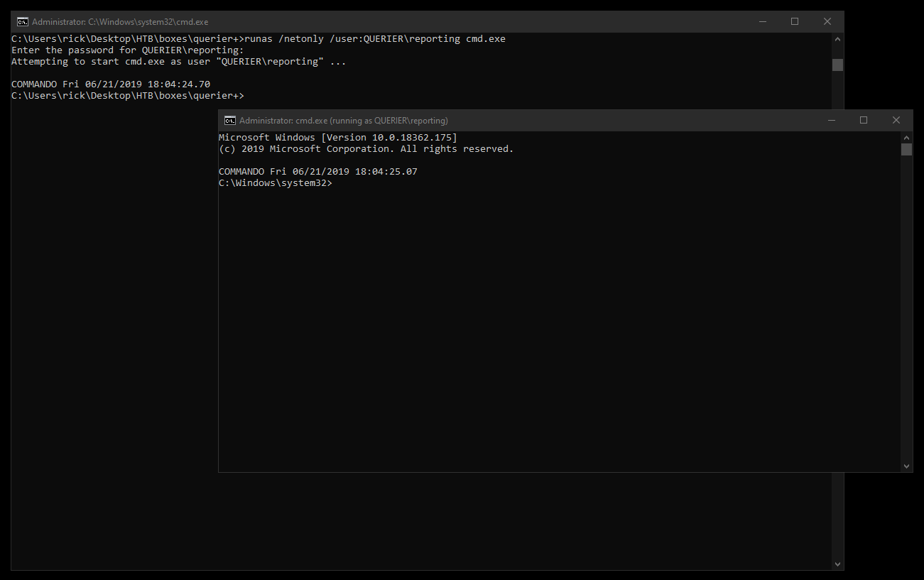Screen dimensions: 924x580
Task: Click the Microsoft Windows version banner line
Action: coord(337,138)
